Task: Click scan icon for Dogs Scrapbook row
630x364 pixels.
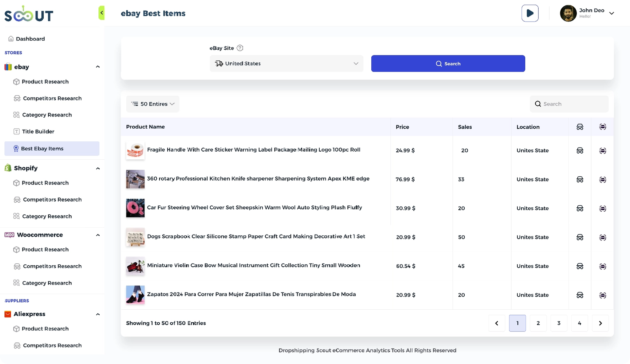Action: pyautogui.click(x=602, y=237)
